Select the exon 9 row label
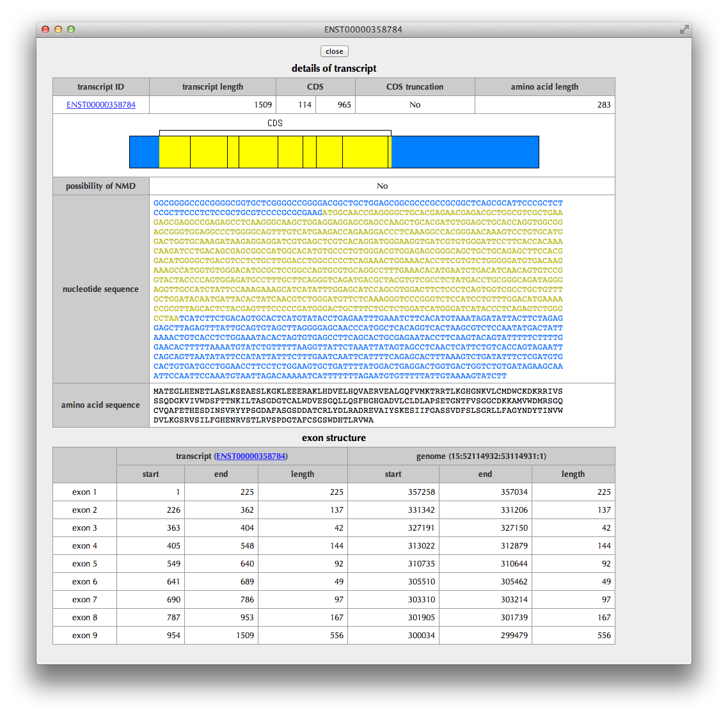The height and width of the screenshot is (715, 728). click(84, 636)
